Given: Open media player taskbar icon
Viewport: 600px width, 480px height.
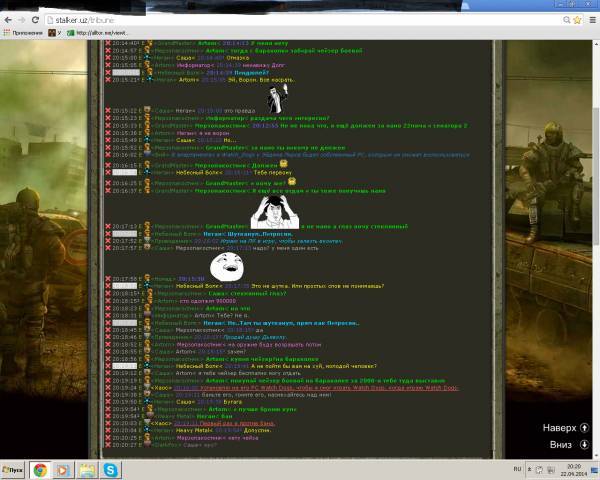Looking at the screenshot, I should coord(61,469).
